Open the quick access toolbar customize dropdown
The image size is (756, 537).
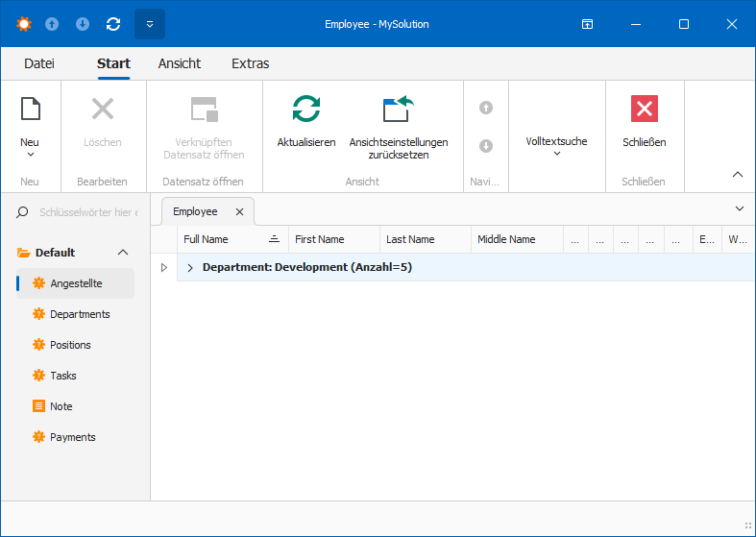click(x=150, y=24)
